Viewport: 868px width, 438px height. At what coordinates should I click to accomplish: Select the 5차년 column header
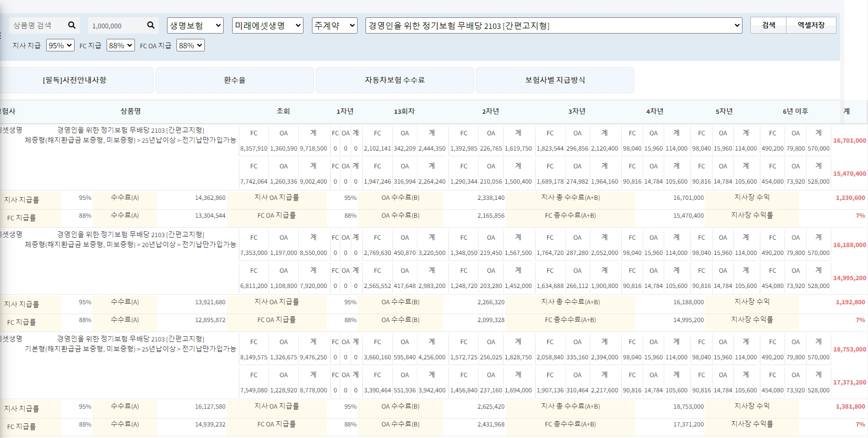pos(724,111)
